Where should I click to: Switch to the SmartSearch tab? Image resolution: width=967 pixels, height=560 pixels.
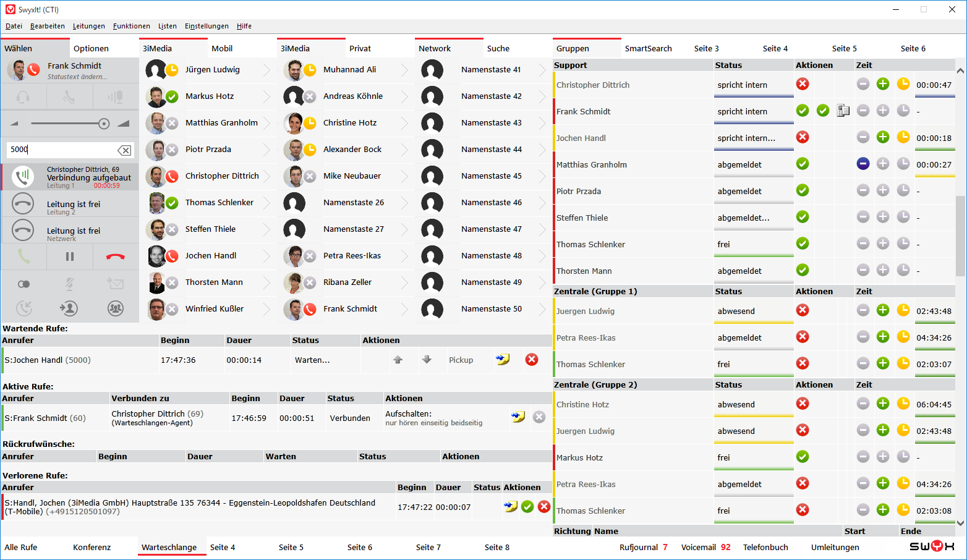(x=648, y=48)
